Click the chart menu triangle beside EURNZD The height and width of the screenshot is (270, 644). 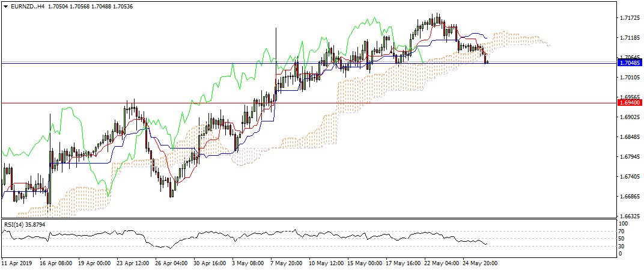6,6
